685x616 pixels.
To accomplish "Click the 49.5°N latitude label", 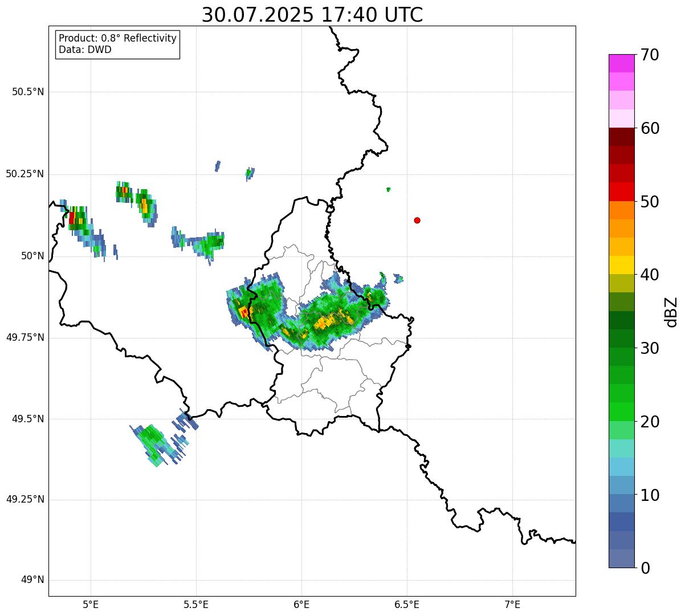I will point(27,419).
